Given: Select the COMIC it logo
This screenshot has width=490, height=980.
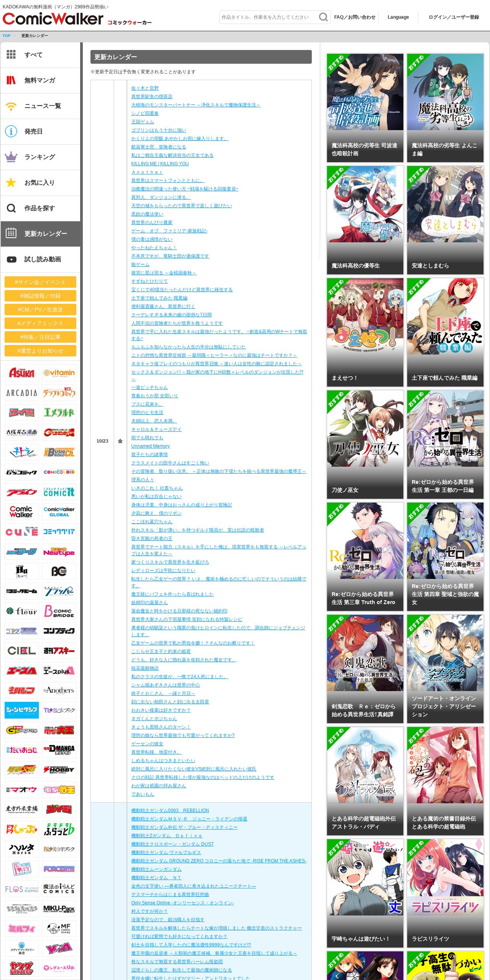Looking at the screenshot, I should 59,492.
